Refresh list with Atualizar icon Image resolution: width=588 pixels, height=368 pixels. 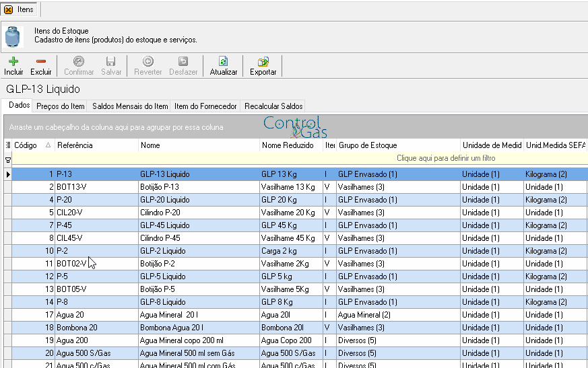(x=223, y=61)
